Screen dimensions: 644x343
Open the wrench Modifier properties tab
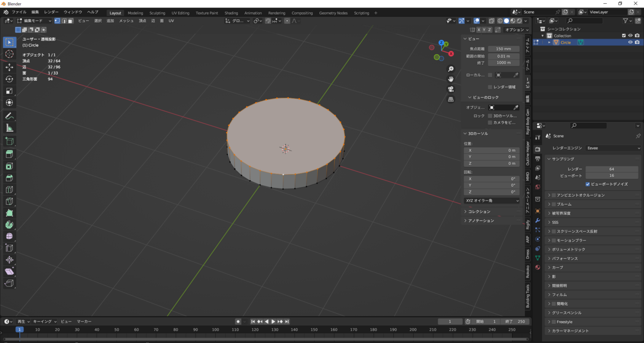click(537, 220)
